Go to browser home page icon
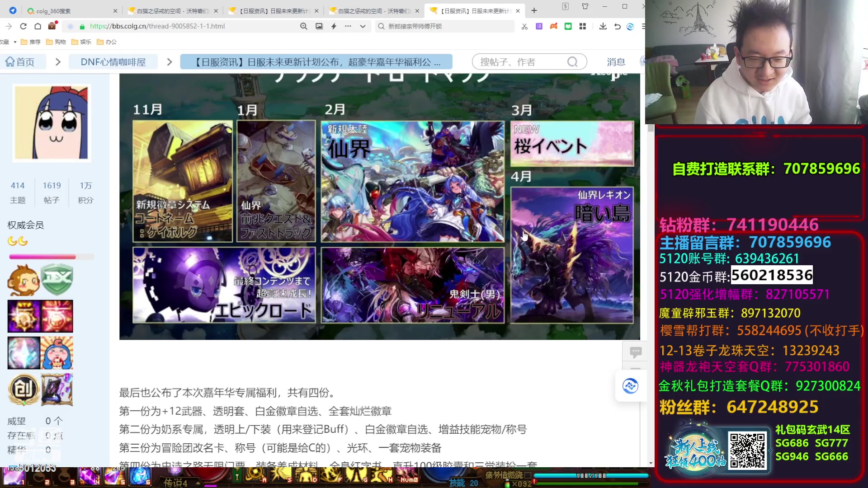The image size is (868, 488). tap(38, 26)
